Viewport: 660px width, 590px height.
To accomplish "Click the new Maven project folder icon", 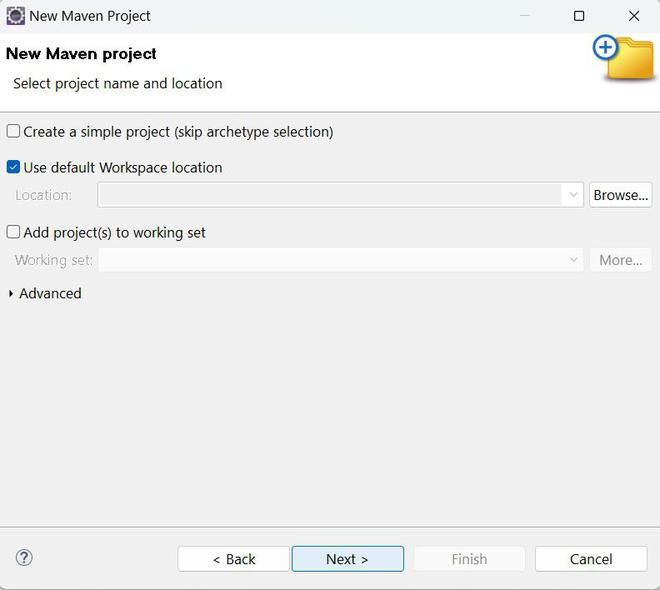I will click(624, 58).
